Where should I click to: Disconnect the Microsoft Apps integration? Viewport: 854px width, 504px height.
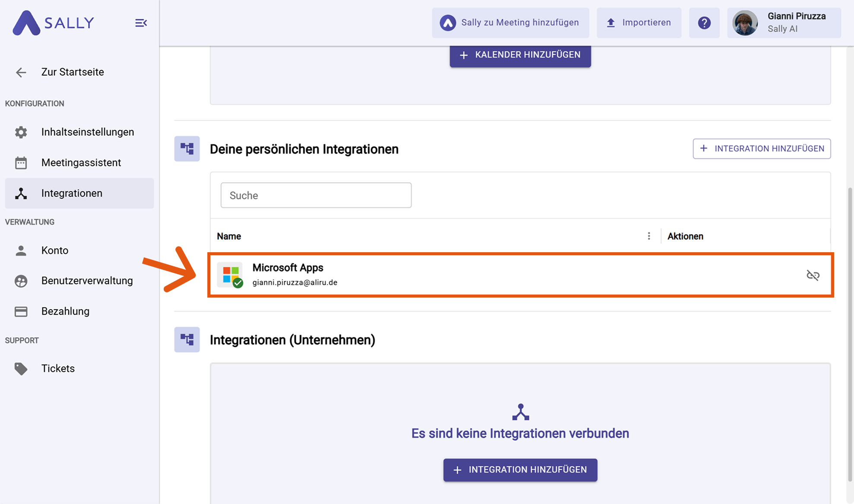(813, 275)
